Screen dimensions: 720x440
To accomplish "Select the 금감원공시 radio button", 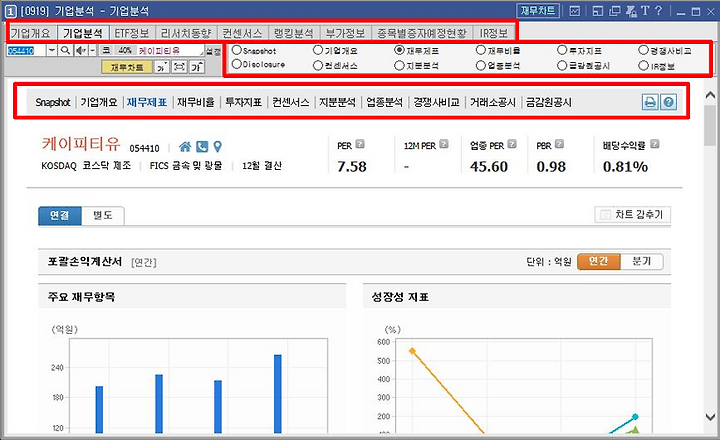I will [x=562, y=65].
